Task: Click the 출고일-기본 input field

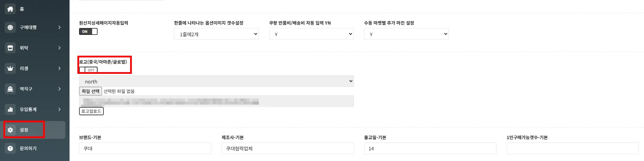Action: pos(430,148)
